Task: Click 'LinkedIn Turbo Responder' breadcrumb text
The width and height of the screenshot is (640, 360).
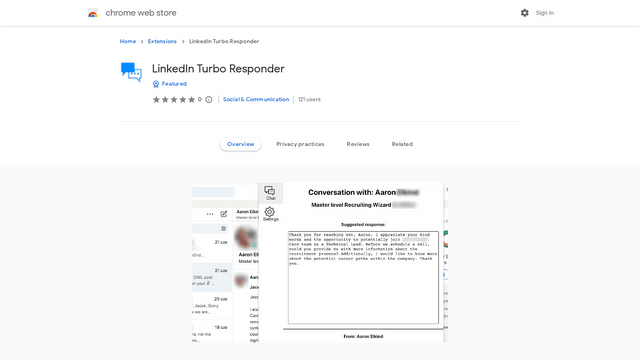Action: click(224, 41)
